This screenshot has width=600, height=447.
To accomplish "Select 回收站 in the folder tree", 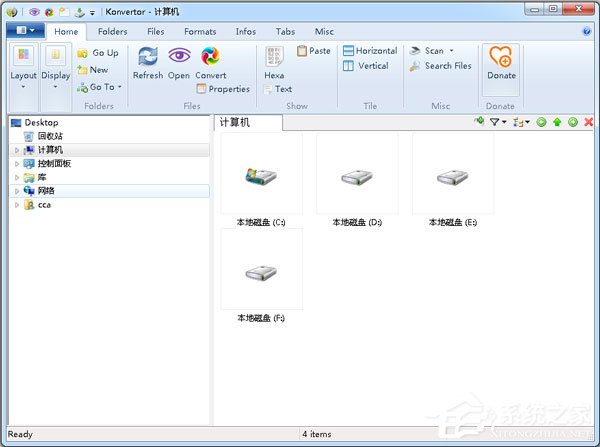I will point(50,136).
